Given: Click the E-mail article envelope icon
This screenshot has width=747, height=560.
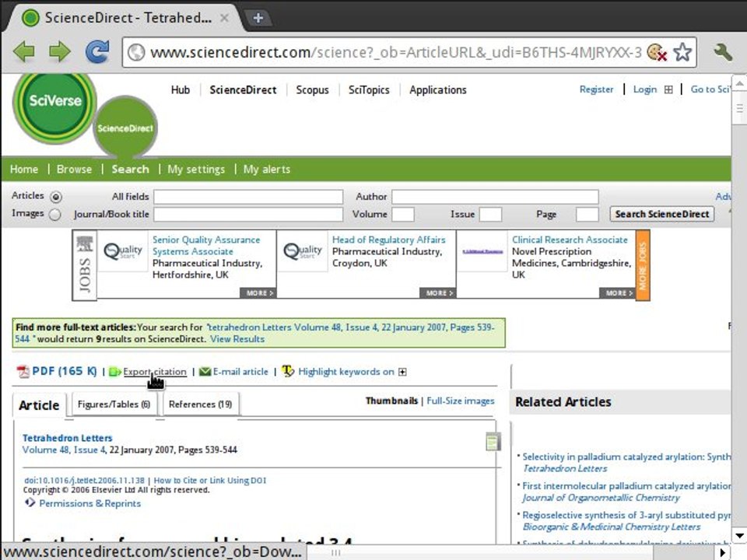Looking at the screenshot, I should click(x=205, y=372).
